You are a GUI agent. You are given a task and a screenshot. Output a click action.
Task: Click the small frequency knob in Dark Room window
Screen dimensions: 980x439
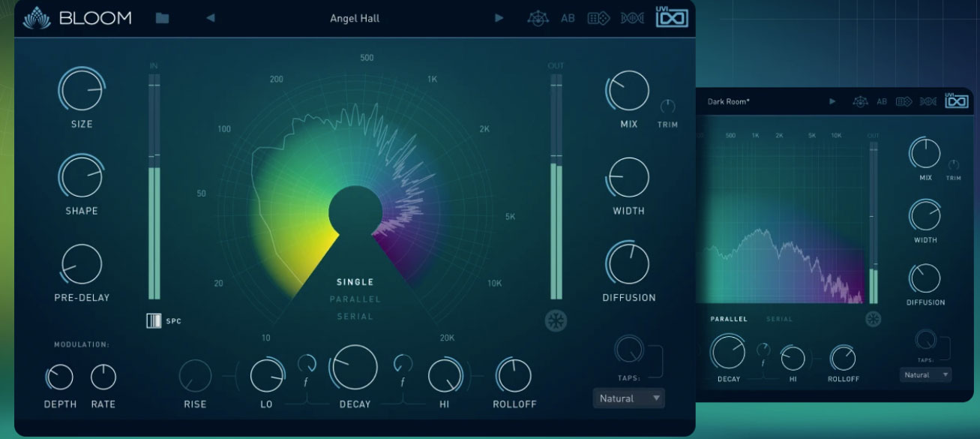pos(763,350)
